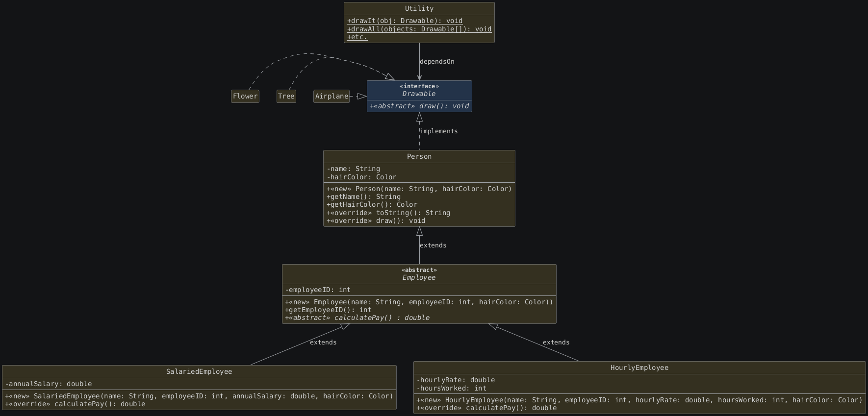Image resolution: width=868 pixels, height=416 pixels.
Task: Click the Person class title
Action: (419, 156)
